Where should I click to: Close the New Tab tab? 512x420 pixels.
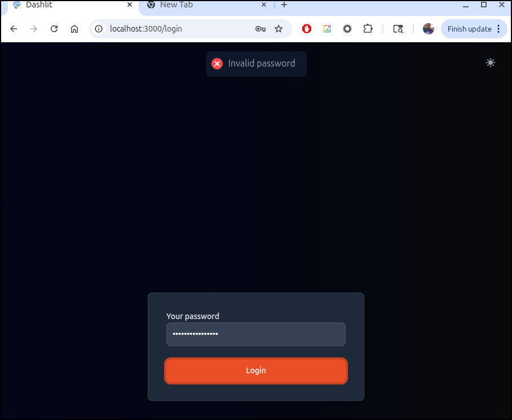click(x=264, y=5)
